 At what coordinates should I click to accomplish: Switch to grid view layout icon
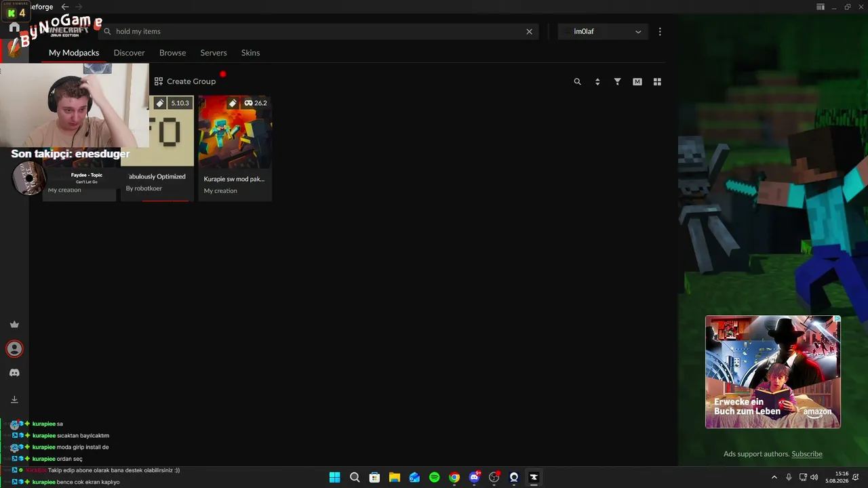[657, 81]
